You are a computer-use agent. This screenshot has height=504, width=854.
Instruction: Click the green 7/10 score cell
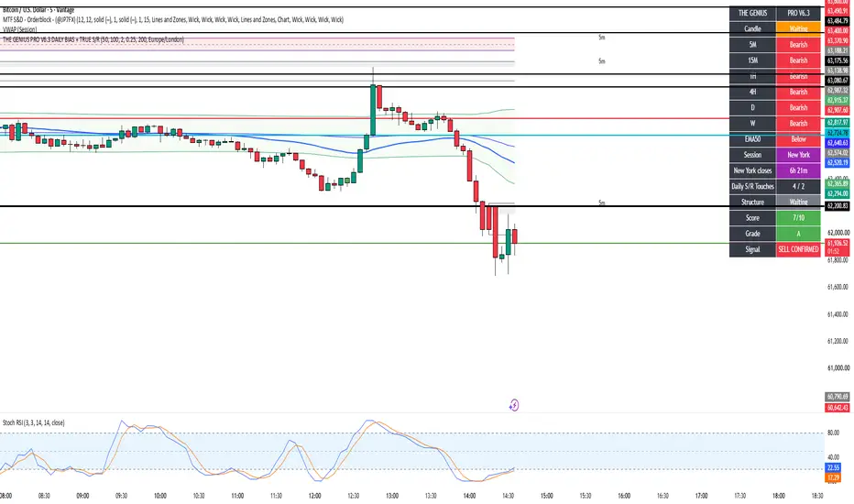(798, 218)
